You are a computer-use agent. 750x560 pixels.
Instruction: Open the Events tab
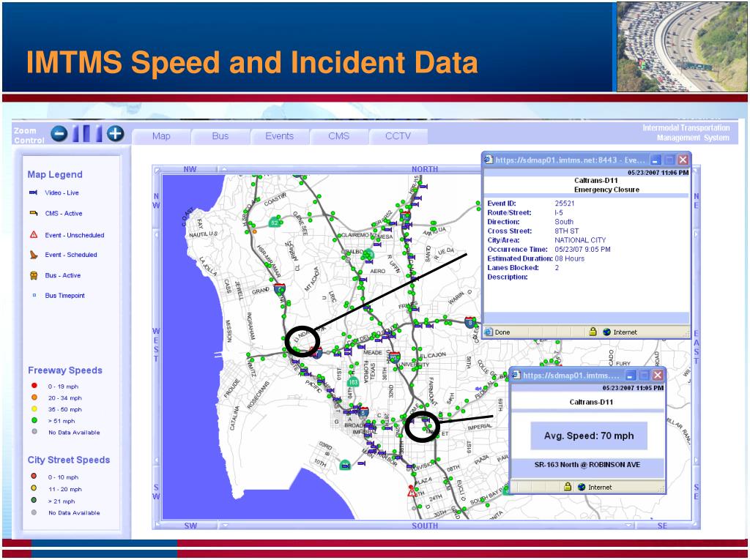[279, 136]
